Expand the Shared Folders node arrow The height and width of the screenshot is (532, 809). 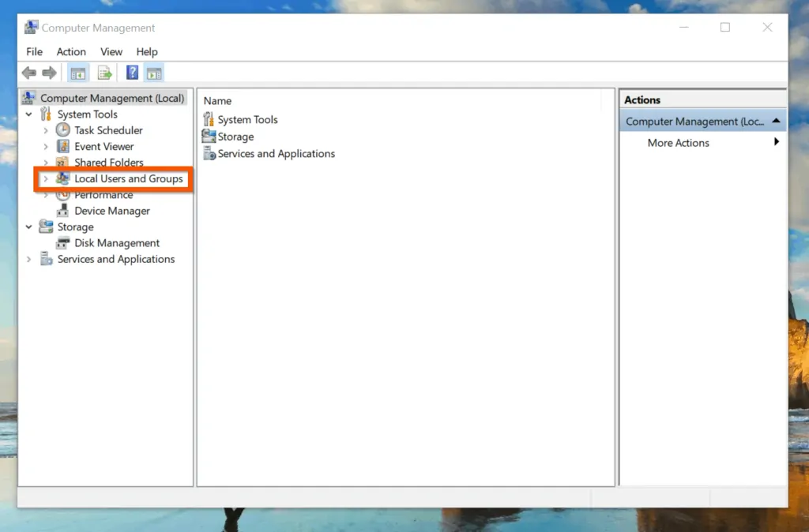point(45,163)
